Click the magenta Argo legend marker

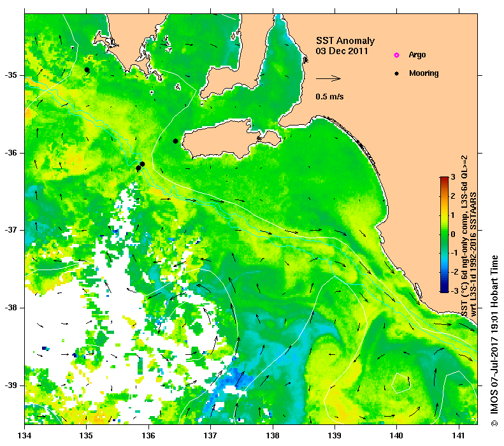[x=397, y=55]
